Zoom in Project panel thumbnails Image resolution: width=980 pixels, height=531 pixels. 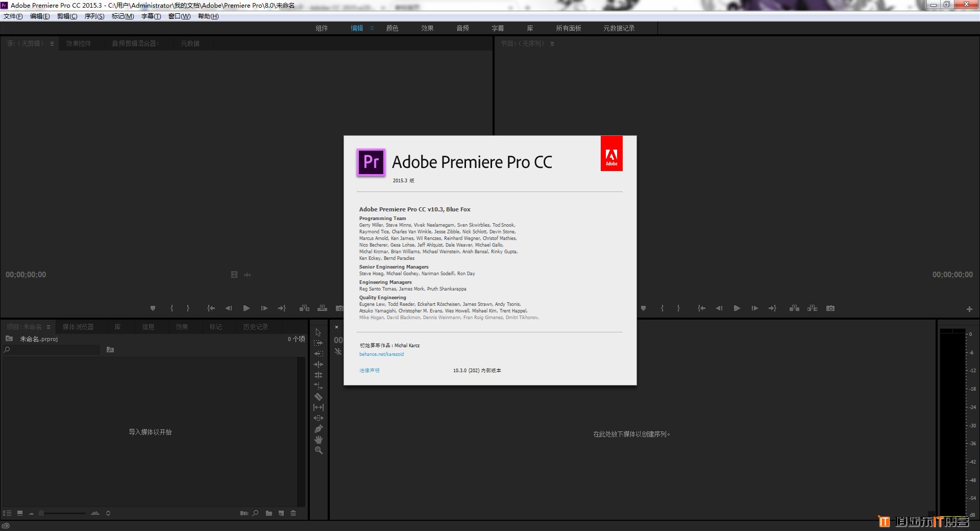95,513
